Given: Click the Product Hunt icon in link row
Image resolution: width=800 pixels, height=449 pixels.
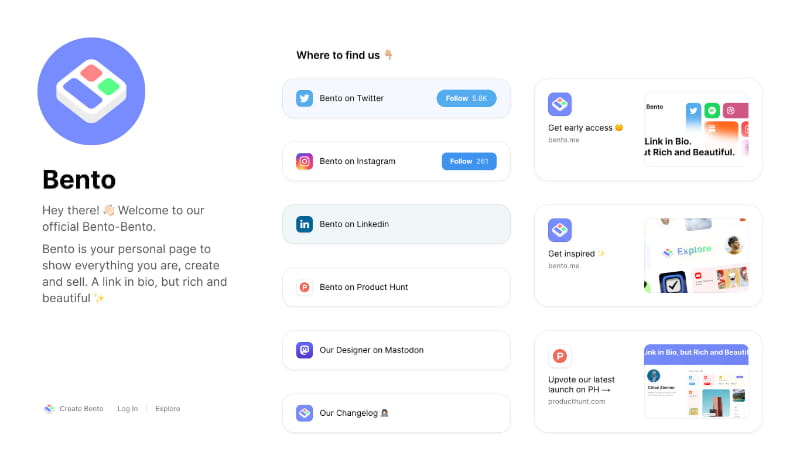Looking at the screenshot, I should (x=305, y=287).
